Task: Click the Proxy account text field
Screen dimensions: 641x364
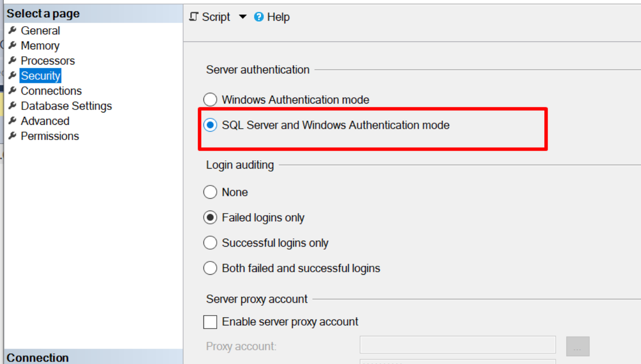Action: point(457,345)
